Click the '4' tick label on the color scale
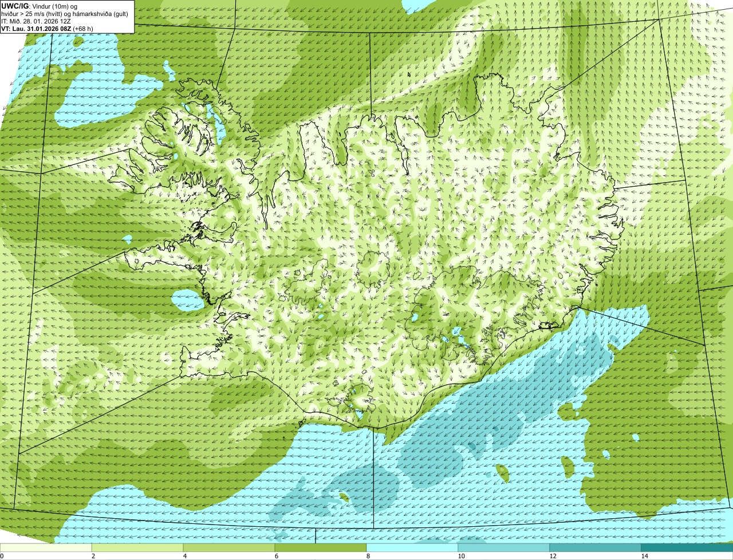Screen dimensions: 733x560 pyautogui.click(x=185, y=556)
